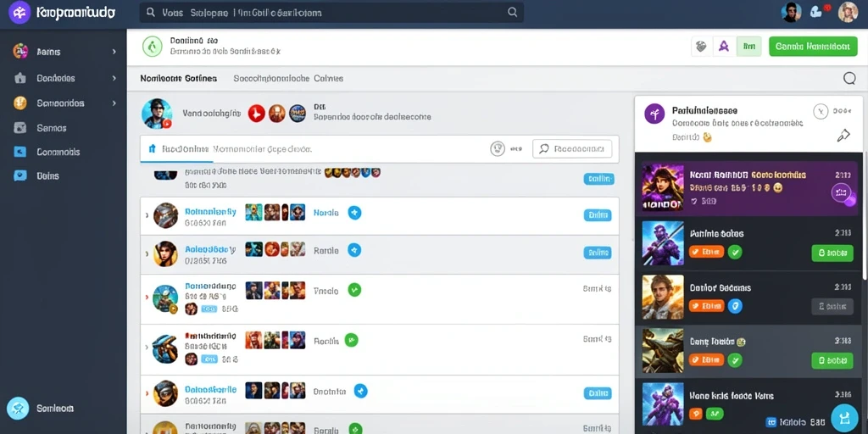The image size is (868, 434).
Task: Click the grey gem icon beside the purple A
Action: pos(701,47)
